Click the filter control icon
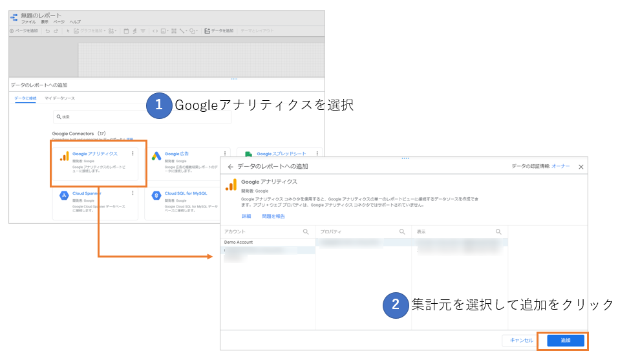Image resolution: width=618 pixels, height=364 pixels. [143, 31]
